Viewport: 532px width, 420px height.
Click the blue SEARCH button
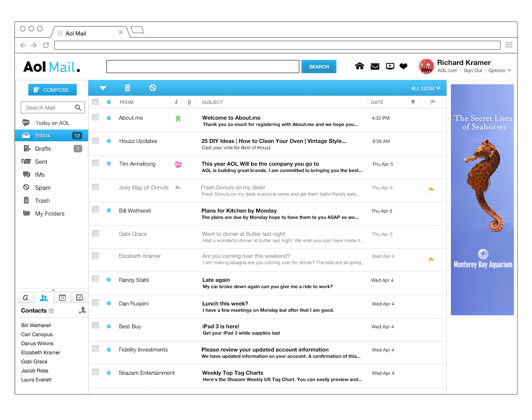click(319, 67)
